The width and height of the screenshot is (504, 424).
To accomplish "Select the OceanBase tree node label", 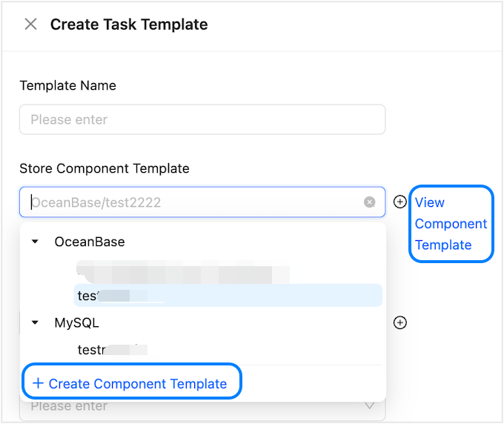I will (x=90, y=242).
